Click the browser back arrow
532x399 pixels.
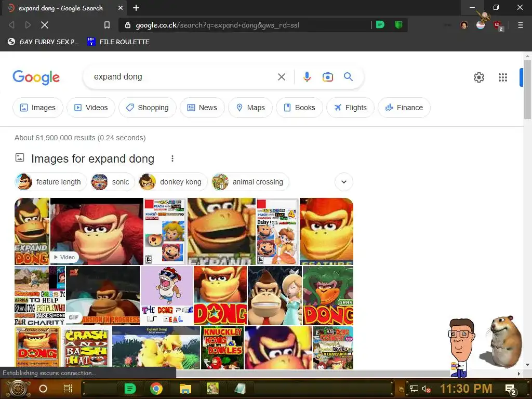click(x=11, y=25)
